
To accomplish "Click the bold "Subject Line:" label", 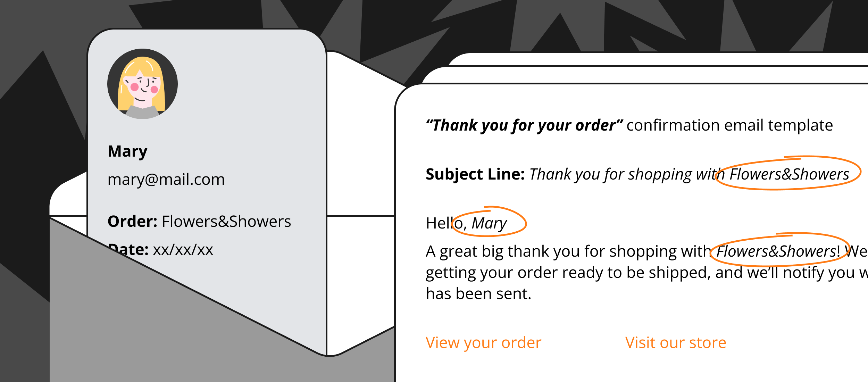I will tap(475, 174).
